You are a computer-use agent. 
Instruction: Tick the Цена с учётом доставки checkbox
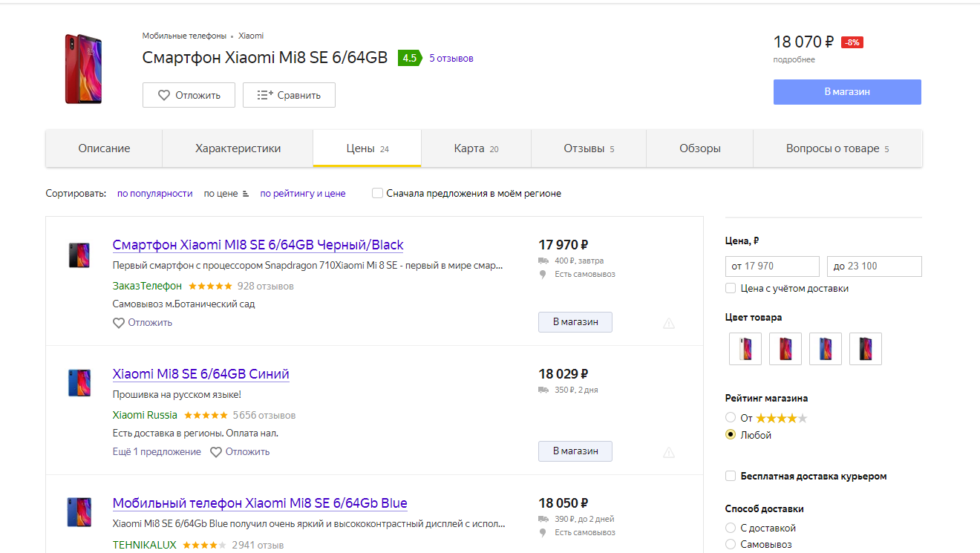(731, 289)
